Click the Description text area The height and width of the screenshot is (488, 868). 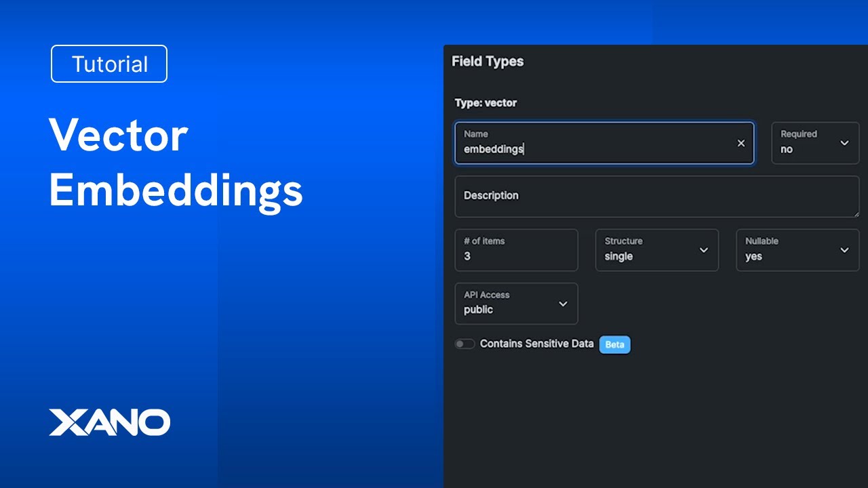point(656,197)
